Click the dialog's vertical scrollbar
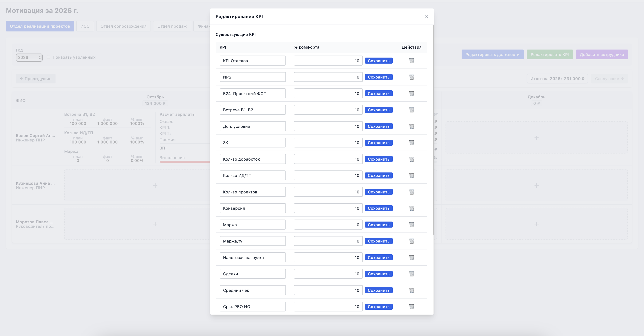The image size is (644, 336). click(433, 130)
